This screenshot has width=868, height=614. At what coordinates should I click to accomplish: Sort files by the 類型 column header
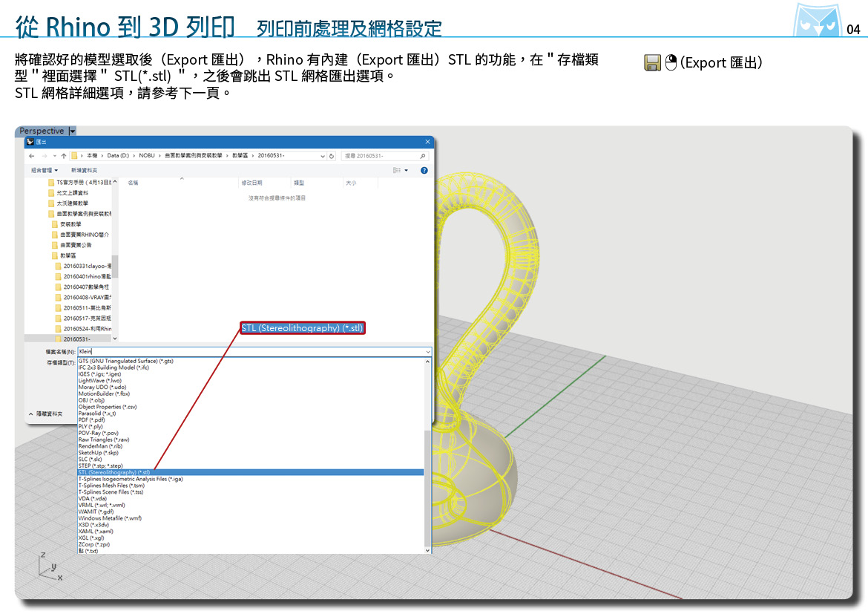point(299,183)
